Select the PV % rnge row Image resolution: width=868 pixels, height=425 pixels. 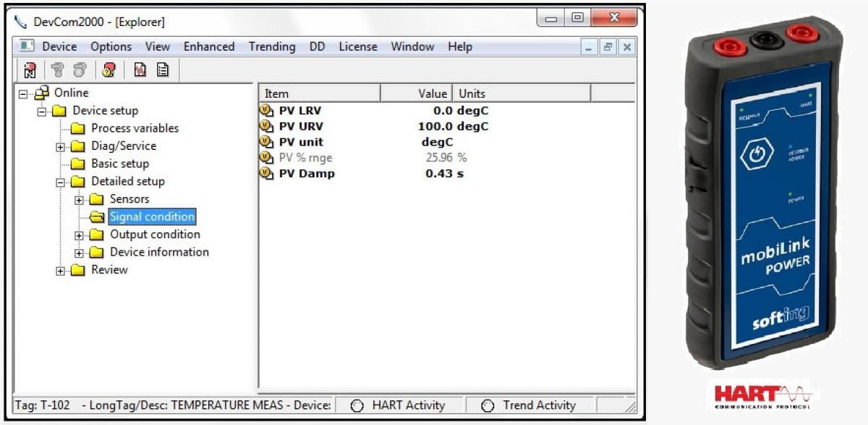click(x=364, y=158)
